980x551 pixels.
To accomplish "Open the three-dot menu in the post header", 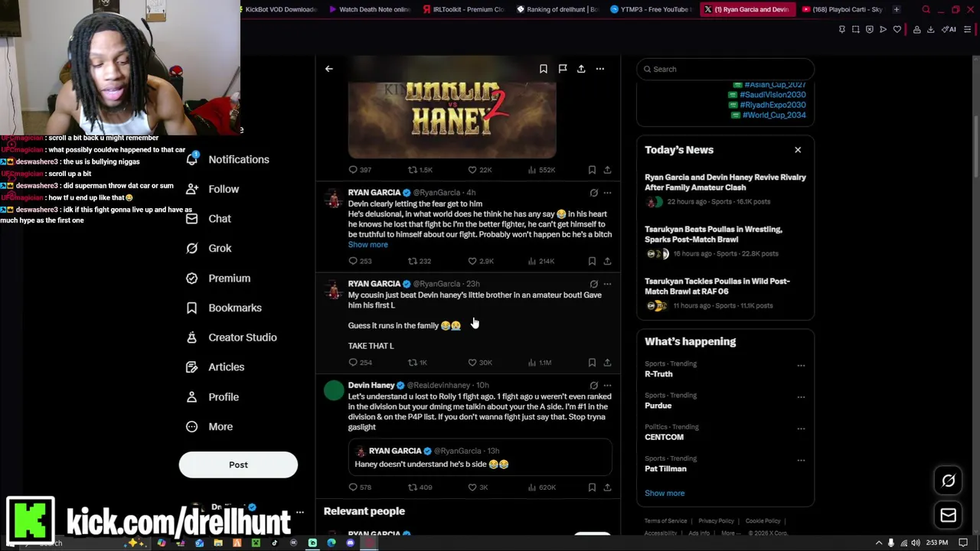I will coord(600,69).
